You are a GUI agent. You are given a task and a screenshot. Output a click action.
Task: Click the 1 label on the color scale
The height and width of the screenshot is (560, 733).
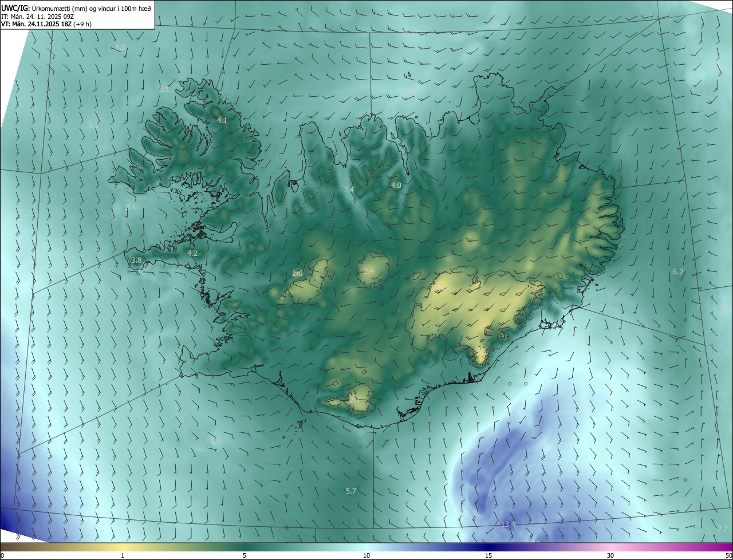123,555
